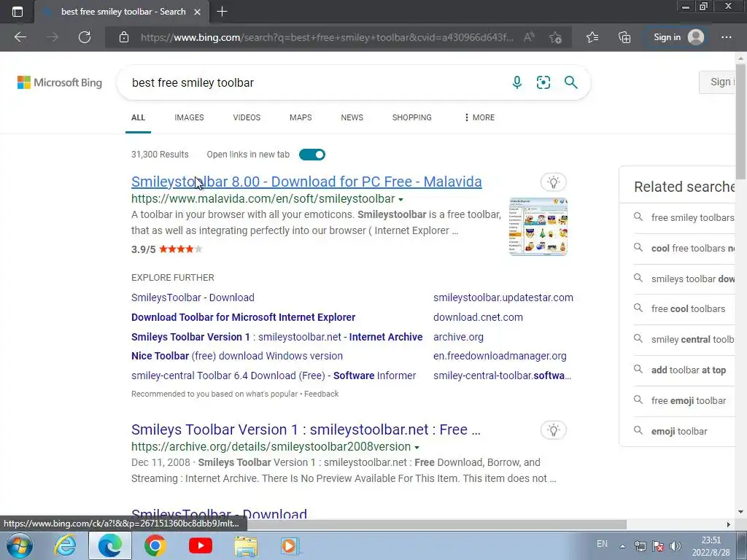Viewport: 747px width, 560px height.
Task: Open a new browser tab
Action: [x=222, y=12]
